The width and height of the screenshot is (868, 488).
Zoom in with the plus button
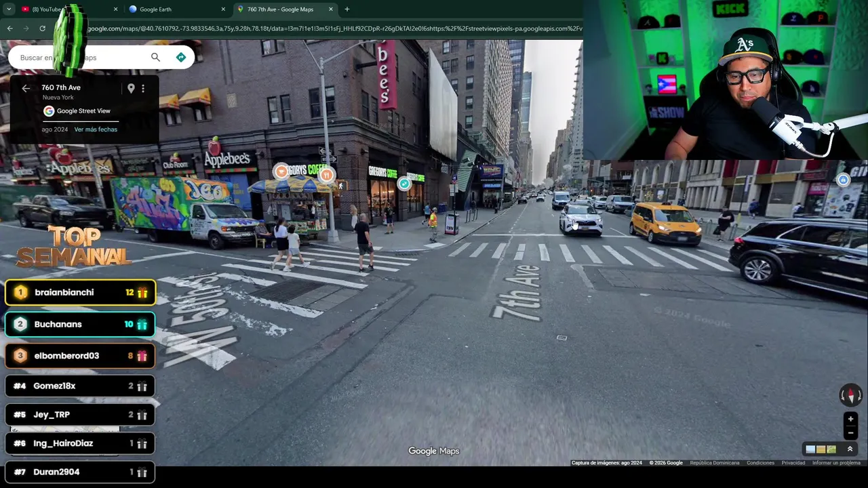pyautogui.click(x=850, y=419)
